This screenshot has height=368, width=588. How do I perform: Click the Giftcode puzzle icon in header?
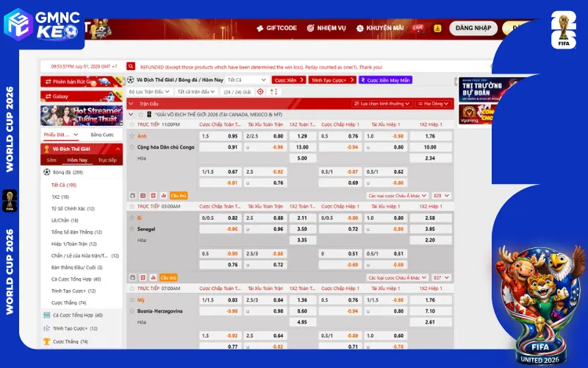point(260,28)
